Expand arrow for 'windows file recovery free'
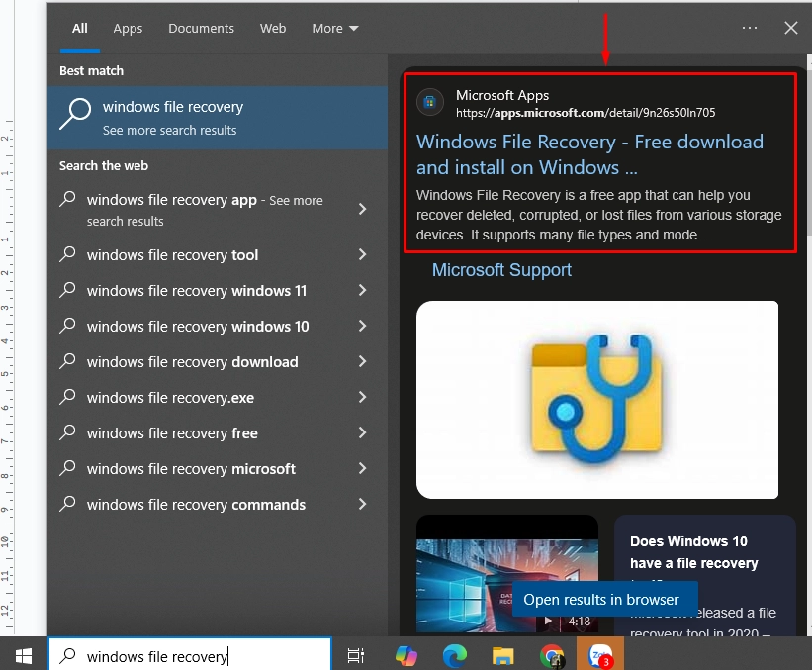Viewport: 812px width, 670px height. 363,432
